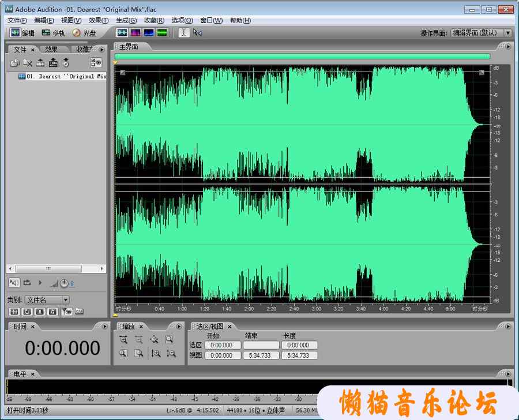This screenshot has width=519, height=420.
Task: Zoom in to right edge of selection
Action: tap(138, 354)
